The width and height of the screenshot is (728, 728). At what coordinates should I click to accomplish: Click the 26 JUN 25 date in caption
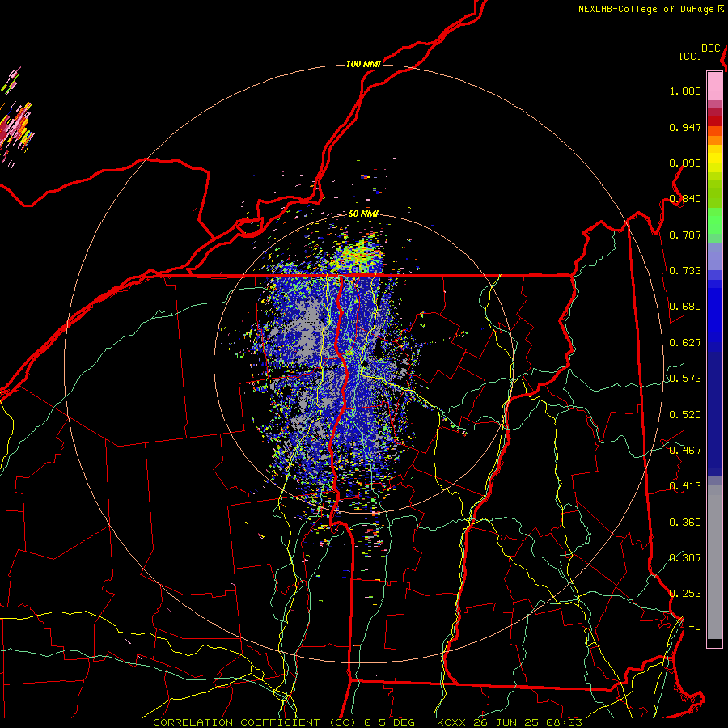click(x=506, y=722)
